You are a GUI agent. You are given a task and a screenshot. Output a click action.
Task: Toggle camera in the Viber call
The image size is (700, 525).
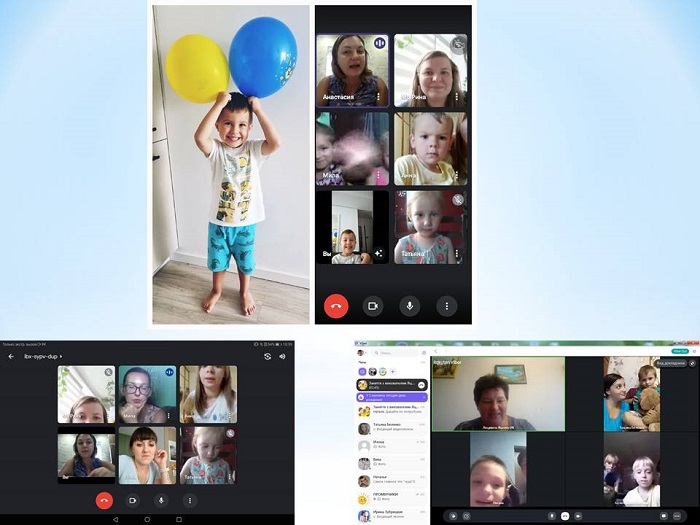578,516
